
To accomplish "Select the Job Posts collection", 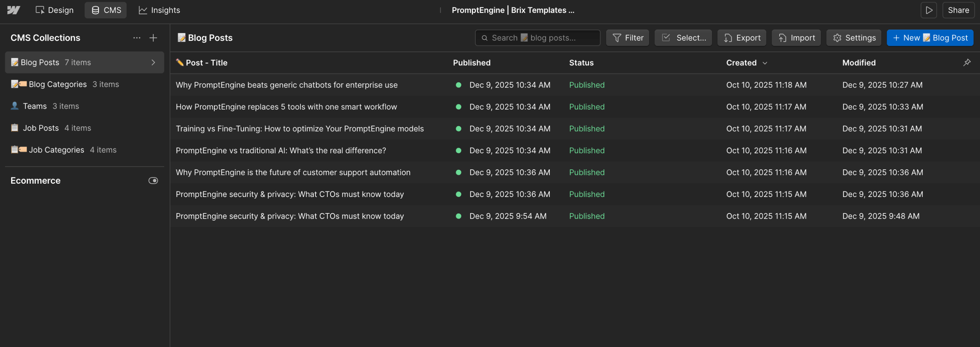I will tap(41, 128).
